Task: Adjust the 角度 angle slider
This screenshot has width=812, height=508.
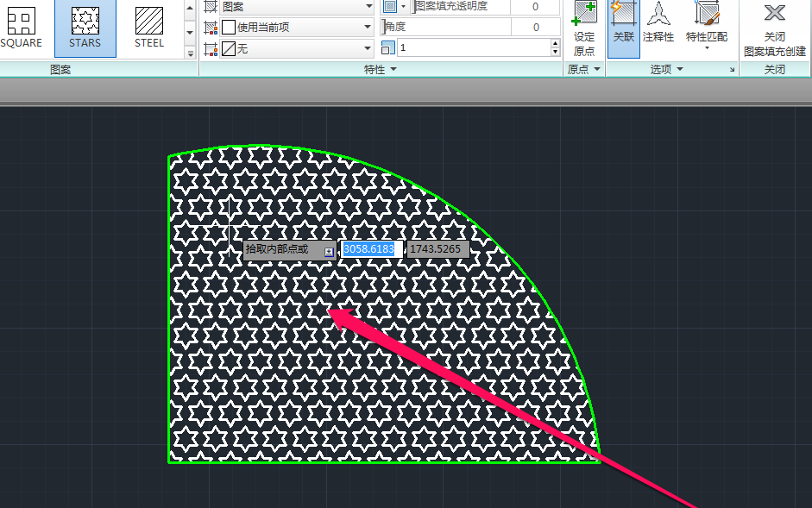Action: point(446,27)
